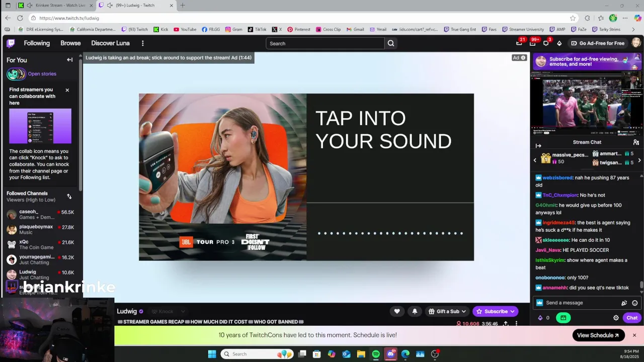644x362 pixels.
Task: Open the notifications inbox with 99+ badge
Action: [533, 43]
